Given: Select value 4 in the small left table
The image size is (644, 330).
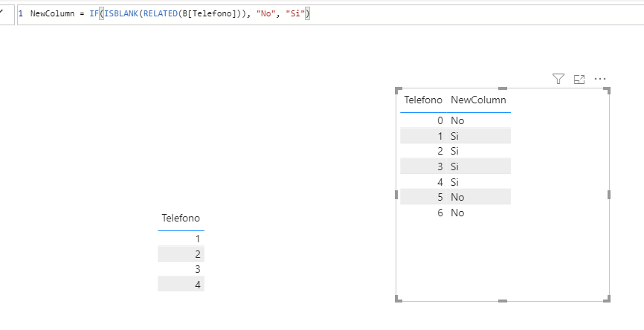Looking at the screenshot, I should point(198,285).
